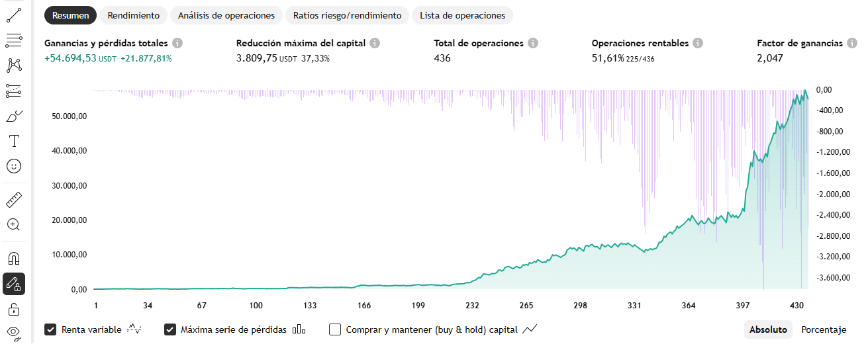
Task: Enable Comprar y mantener capital checkbox
Action: point(335,329)
